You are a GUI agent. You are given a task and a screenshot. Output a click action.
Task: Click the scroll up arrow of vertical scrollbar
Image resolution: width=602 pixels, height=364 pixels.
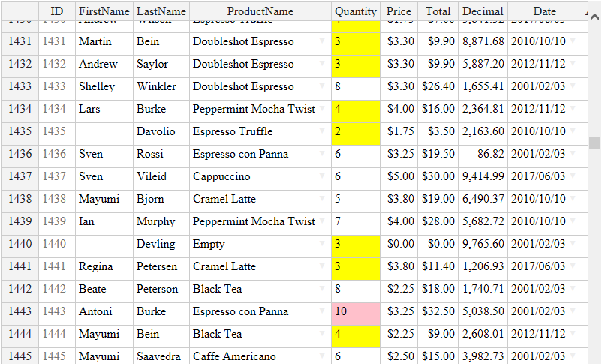coord(594,17)
